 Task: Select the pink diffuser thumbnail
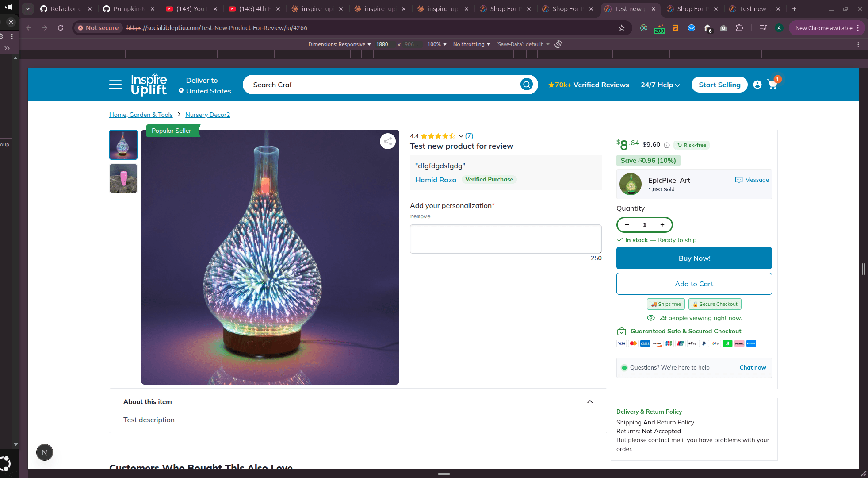(123, 178)
